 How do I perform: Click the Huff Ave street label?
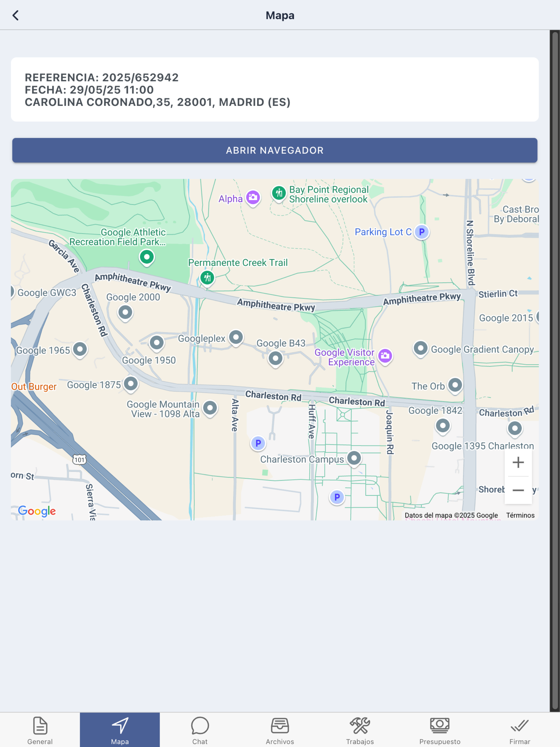pos(311,422)
